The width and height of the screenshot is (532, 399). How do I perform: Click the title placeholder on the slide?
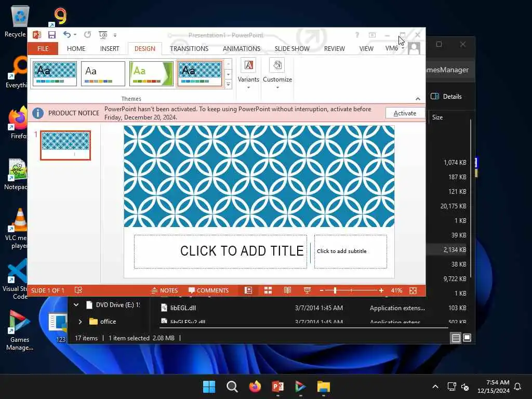[220, 251]
